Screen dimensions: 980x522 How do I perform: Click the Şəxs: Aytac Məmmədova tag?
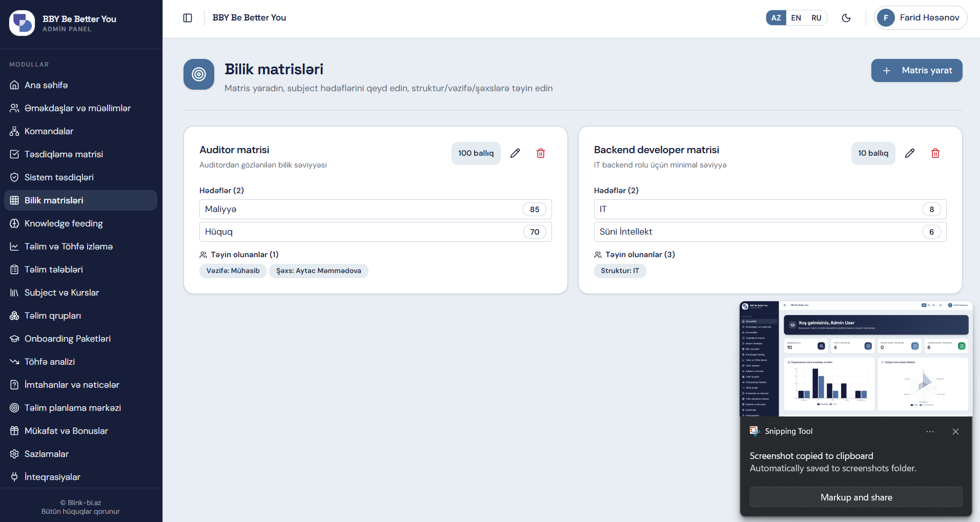(x=319, y=271)
